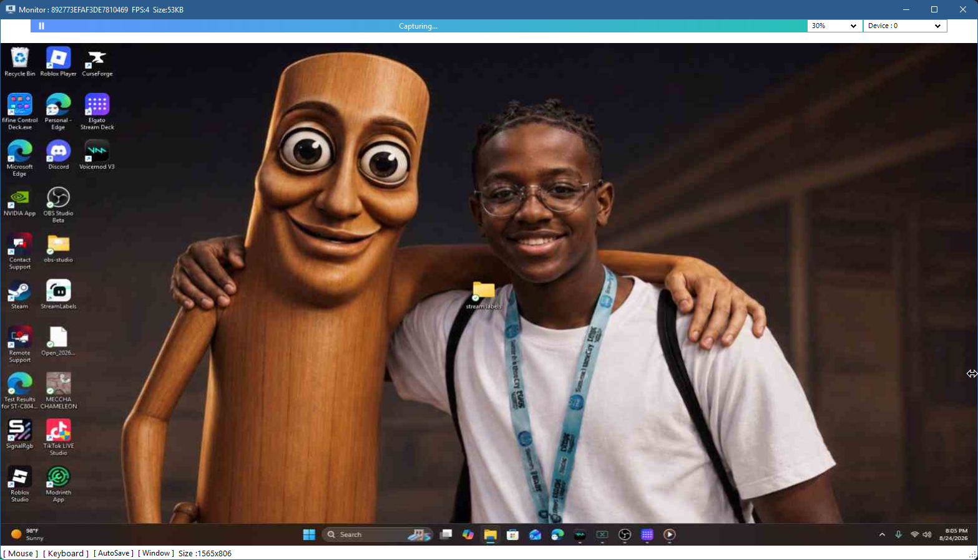
Task: Select the CurseForge desktop icon
Action: click(x=97, y=62)
